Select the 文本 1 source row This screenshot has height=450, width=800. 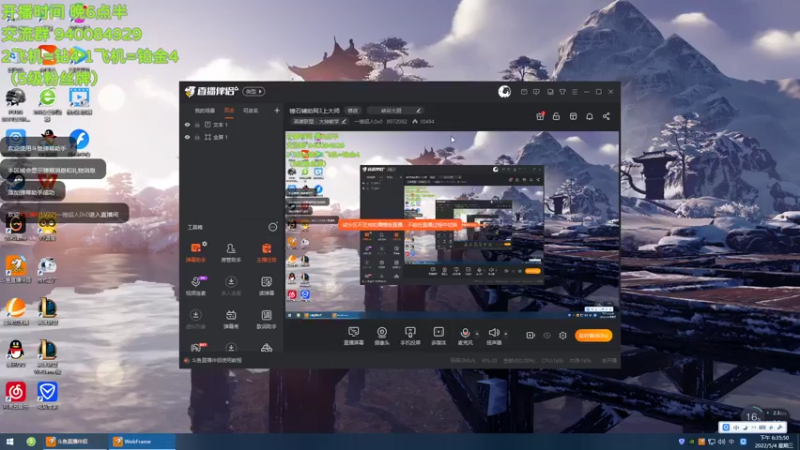point(232,124)
